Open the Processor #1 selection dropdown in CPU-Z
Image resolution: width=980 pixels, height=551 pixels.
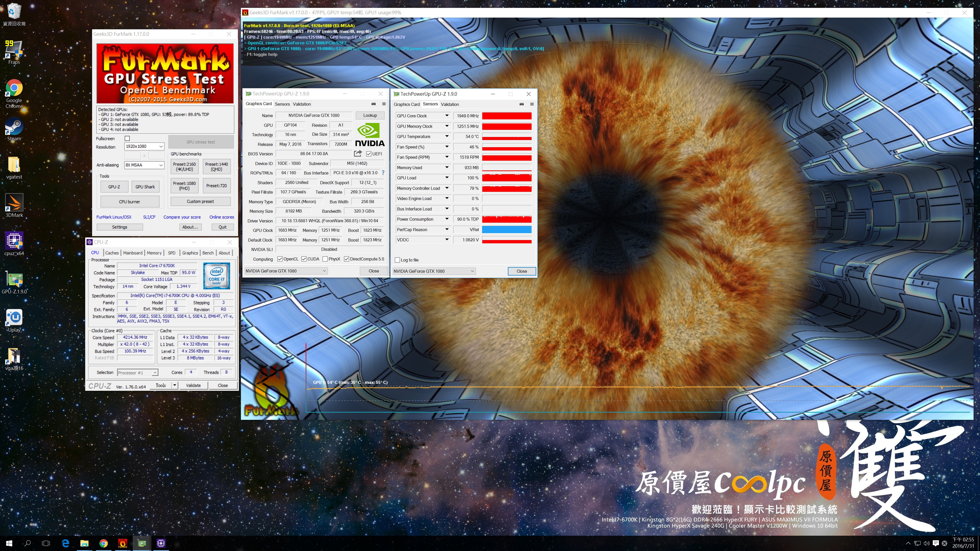(137, 373)
